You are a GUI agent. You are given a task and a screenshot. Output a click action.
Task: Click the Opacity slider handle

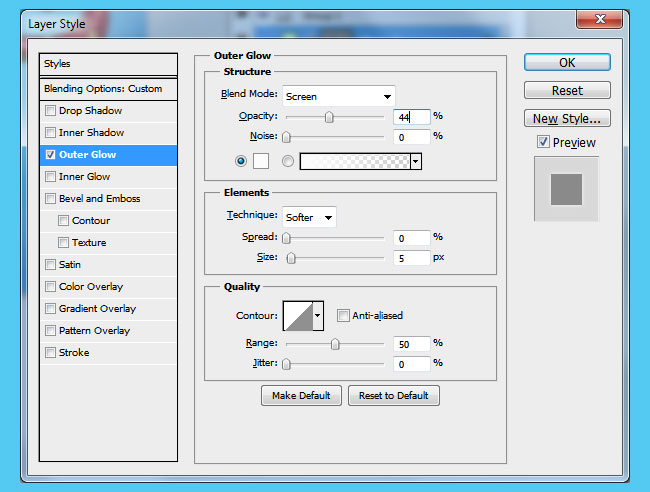tap(329, 117)
